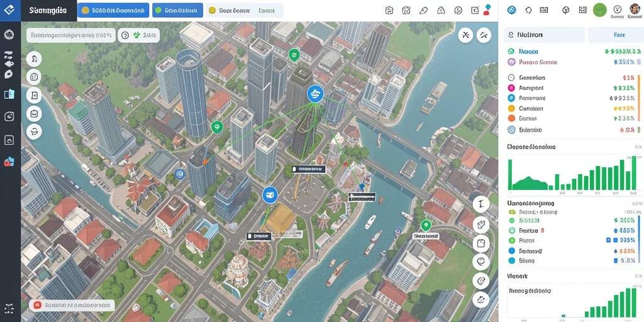The height and width of the screenshot is (322, 644).
Task: Click the bottom-left pill with red icon
Action: click(x=72, y=305)
